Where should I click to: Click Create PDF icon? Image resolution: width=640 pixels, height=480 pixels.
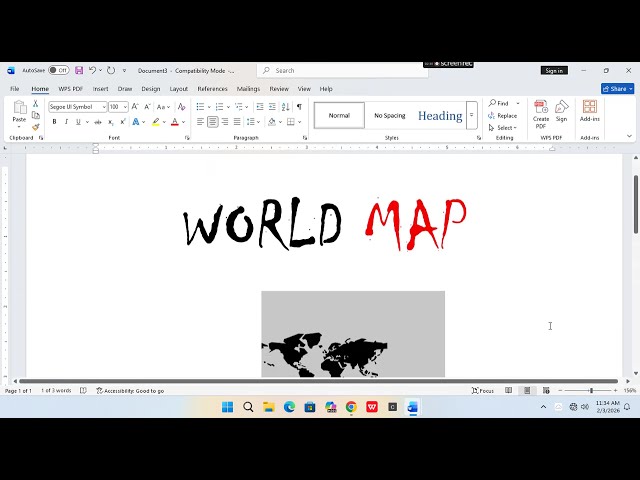(x=541, y=114)
